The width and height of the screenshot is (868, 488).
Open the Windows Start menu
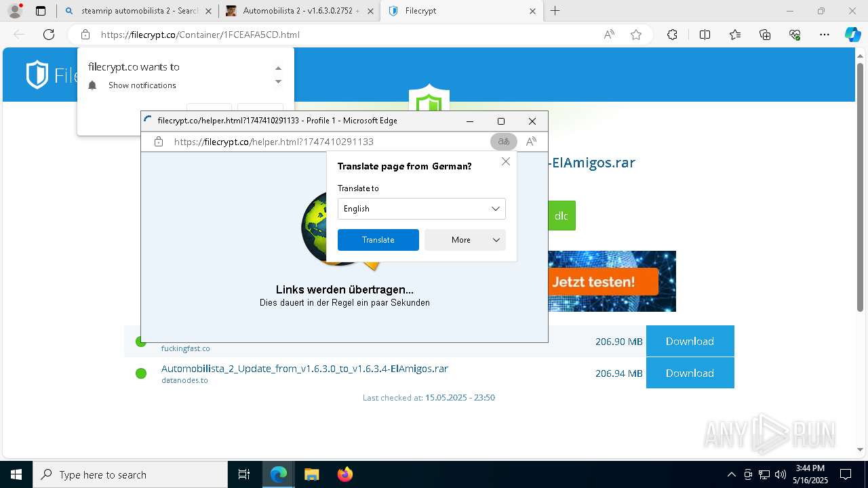[16, 474]
